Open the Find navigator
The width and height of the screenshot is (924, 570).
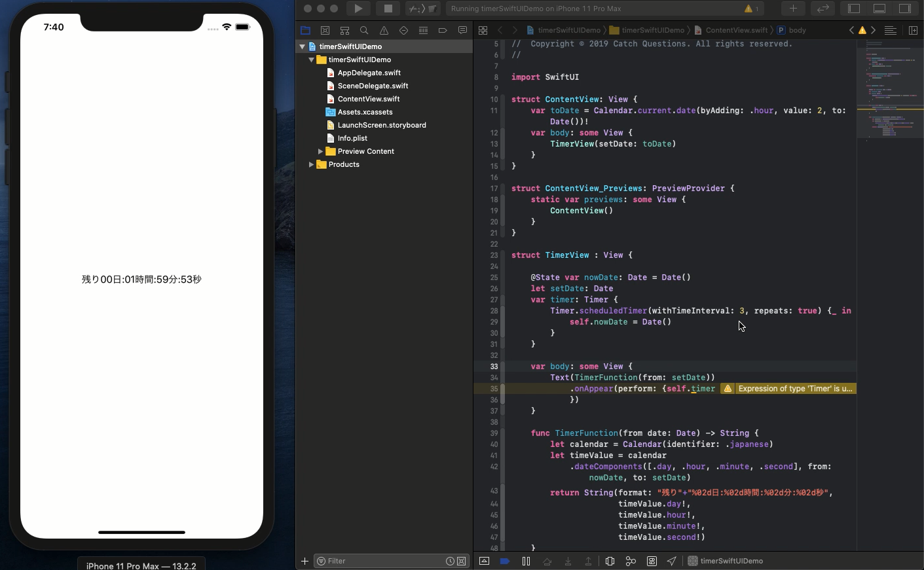pos(365,30)
